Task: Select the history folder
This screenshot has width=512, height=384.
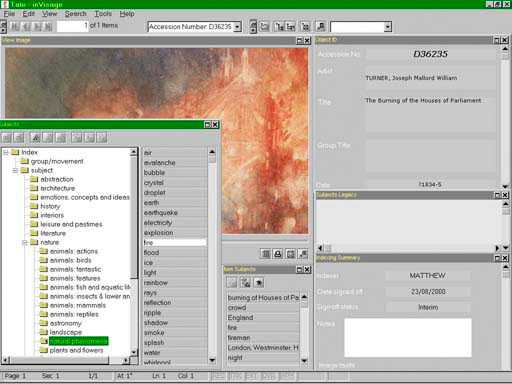Action: coord(50,206)
